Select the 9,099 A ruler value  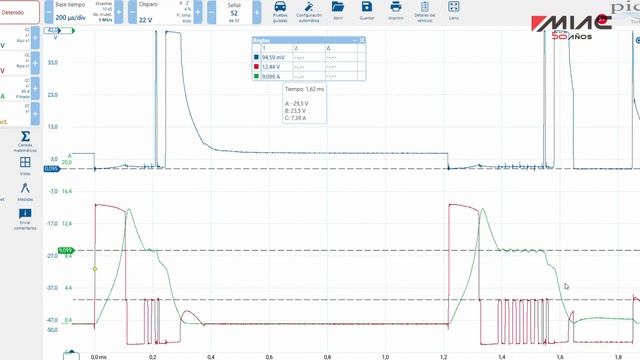point(271,76)
